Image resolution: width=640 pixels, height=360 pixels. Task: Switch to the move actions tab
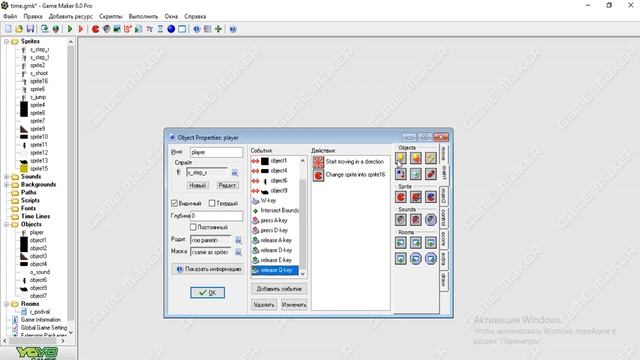click(444, 154)
